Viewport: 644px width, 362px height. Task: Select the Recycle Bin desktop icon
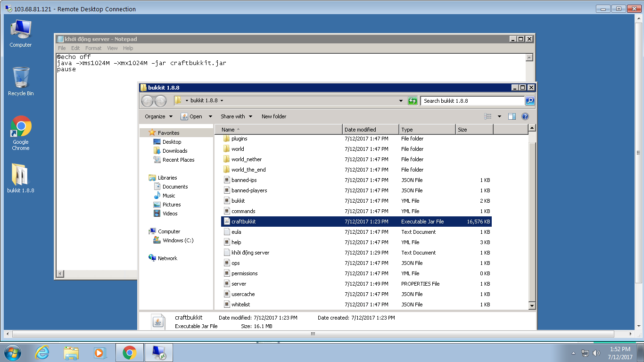[x=21, y=81]
